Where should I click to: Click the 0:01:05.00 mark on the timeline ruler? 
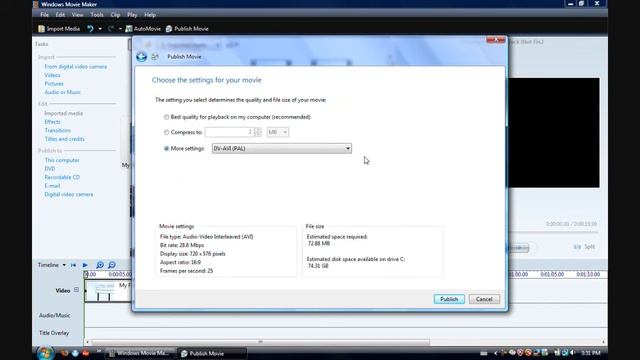pyautogui.click(x=552, y=275)
